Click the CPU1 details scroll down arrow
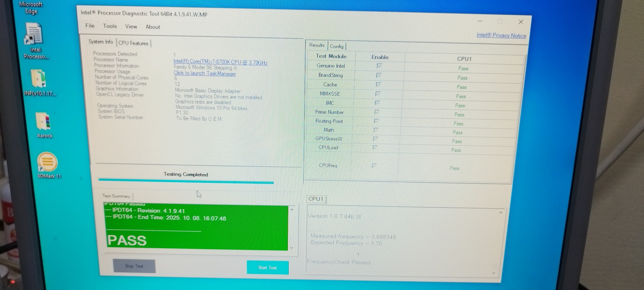The image size is (644, 290). [x=493, y=273]
